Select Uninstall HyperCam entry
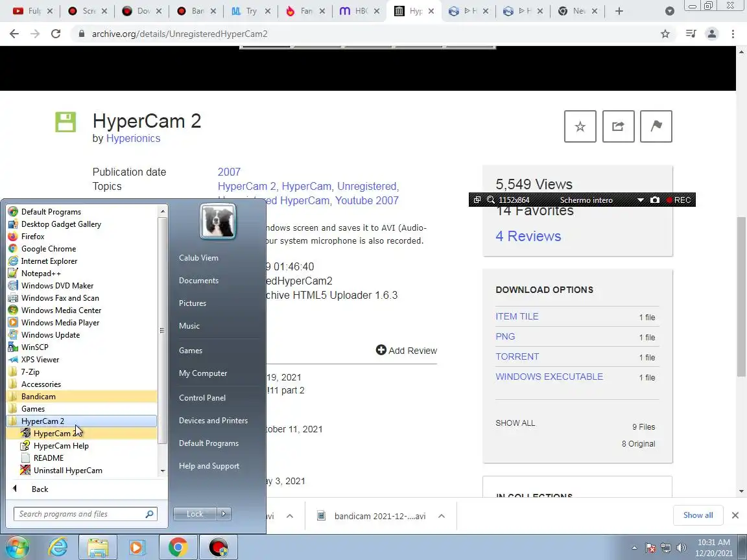The image size is (747, 560). point(67,471)
